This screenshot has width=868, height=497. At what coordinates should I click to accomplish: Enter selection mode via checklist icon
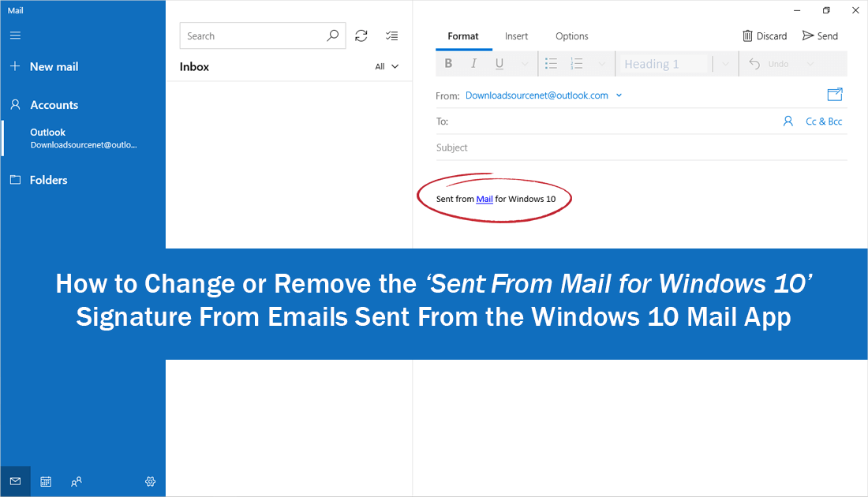click(392, 36)
